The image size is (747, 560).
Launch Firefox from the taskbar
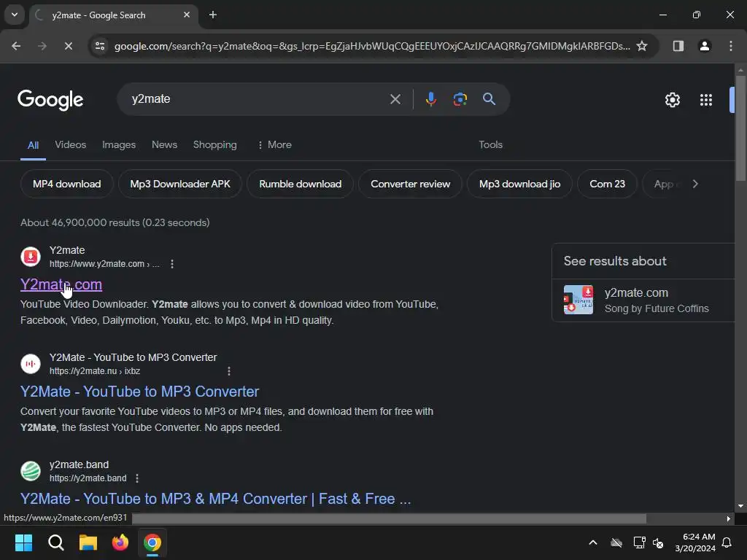pos(120,542)
